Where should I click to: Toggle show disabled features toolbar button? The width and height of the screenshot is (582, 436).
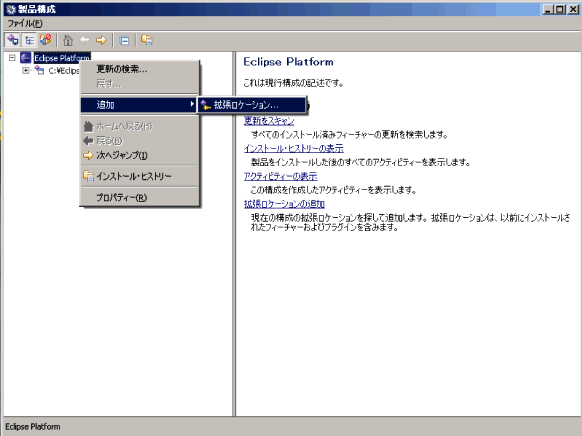click(x=46, y=40)
